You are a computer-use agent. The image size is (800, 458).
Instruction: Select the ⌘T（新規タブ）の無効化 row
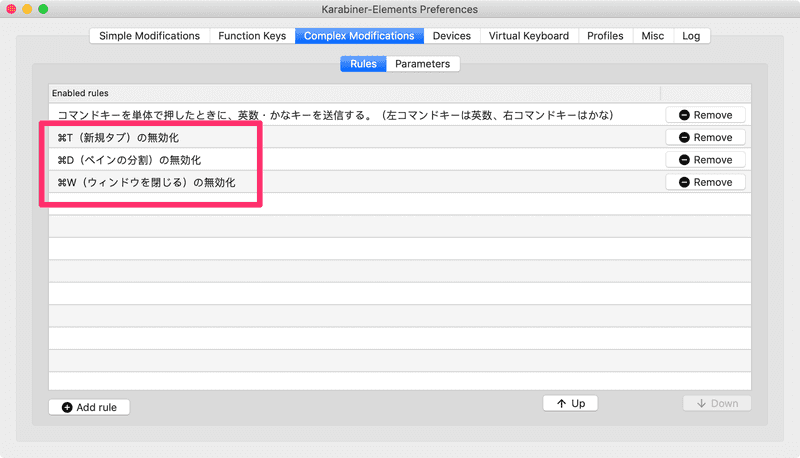coord(399,137)
